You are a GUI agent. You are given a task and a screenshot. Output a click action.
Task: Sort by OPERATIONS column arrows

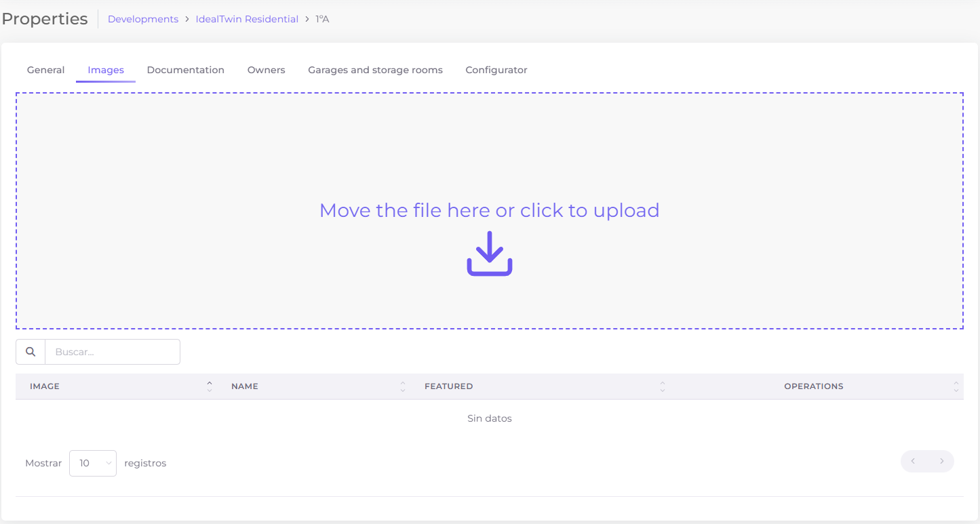pos(956,386)
